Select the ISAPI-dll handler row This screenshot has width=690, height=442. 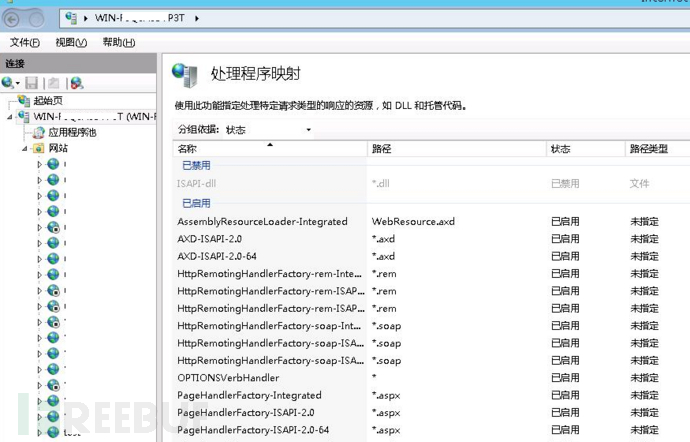[x=432, y=184]
